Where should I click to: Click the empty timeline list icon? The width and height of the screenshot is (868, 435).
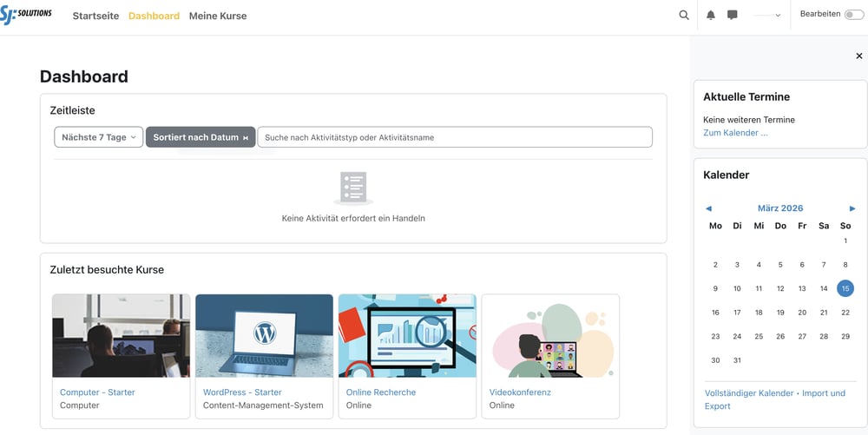tap(353, 188)
